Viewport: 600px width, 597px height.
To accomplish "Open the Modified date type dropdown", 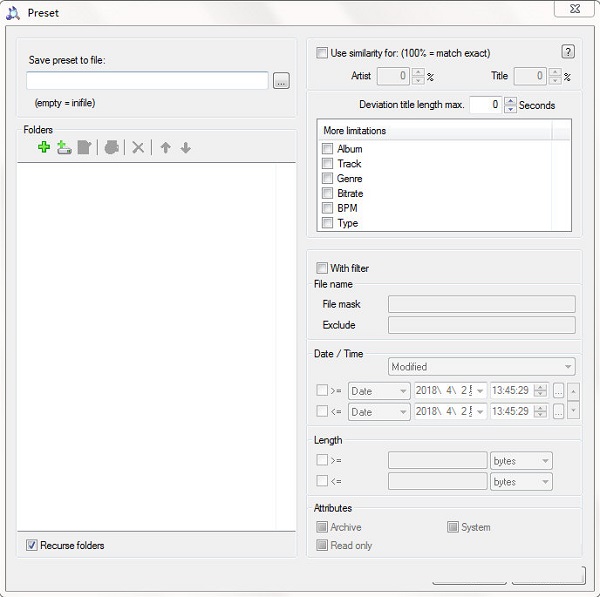I will (x=481, y=367).
